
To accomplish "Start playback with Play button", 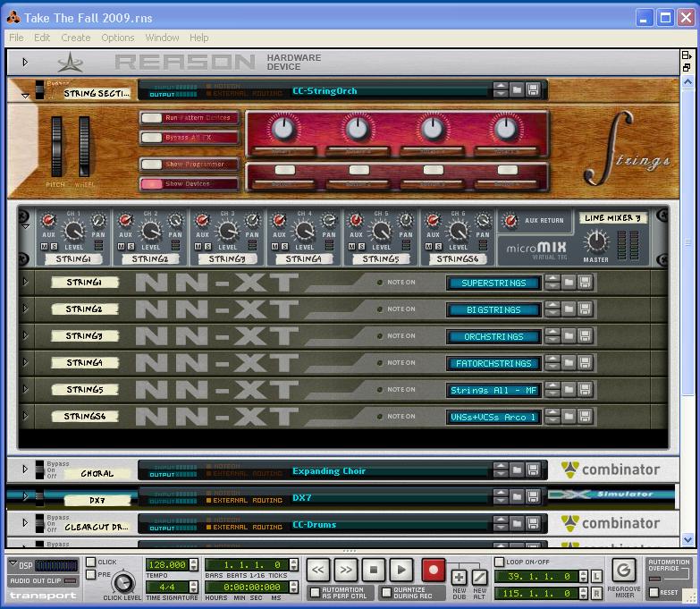I will pyautogui.click(x=401, y=570).
